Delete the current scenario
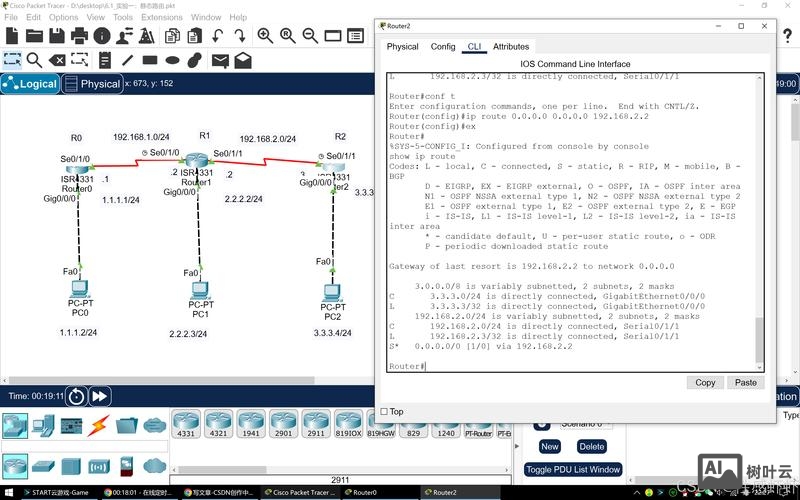 coord(591,446)
